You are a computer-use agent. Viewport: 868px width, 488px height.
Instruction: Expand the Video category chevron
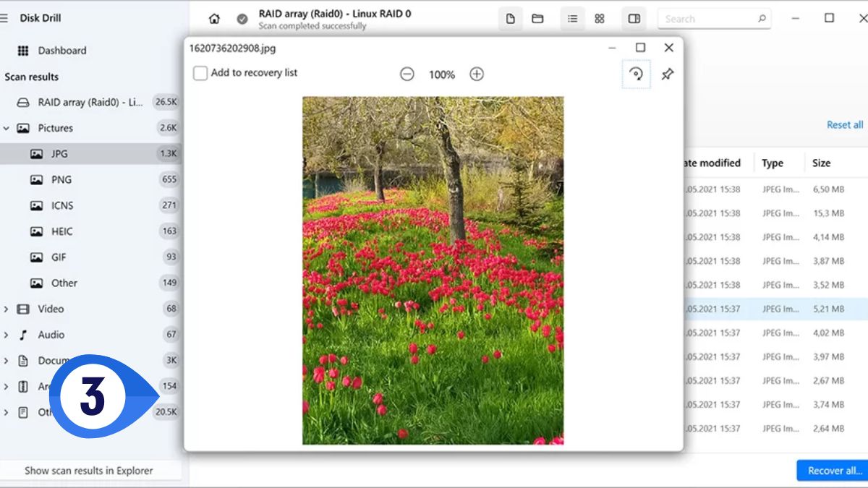(x=7, y=309)
